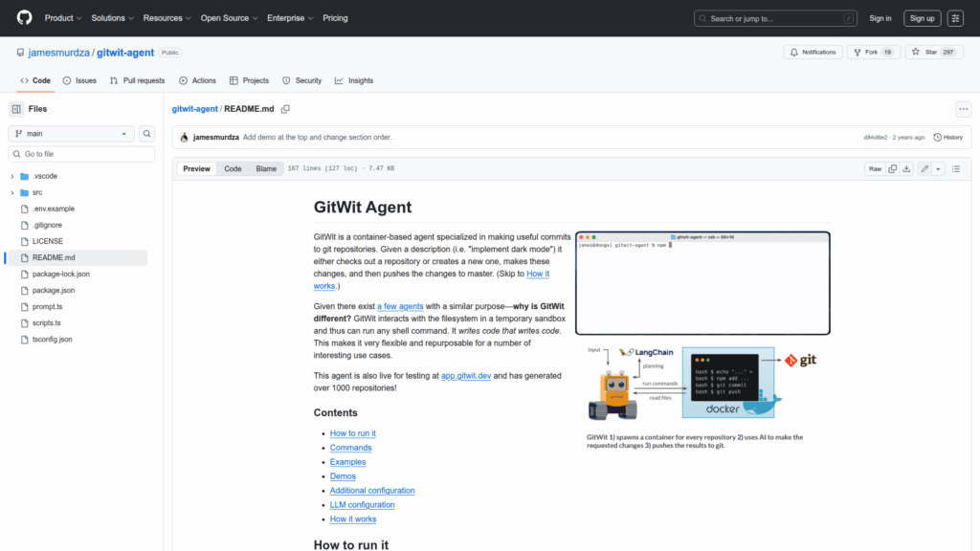Copy raw file contents icon

pyautogui.click(x=892, y=168)
